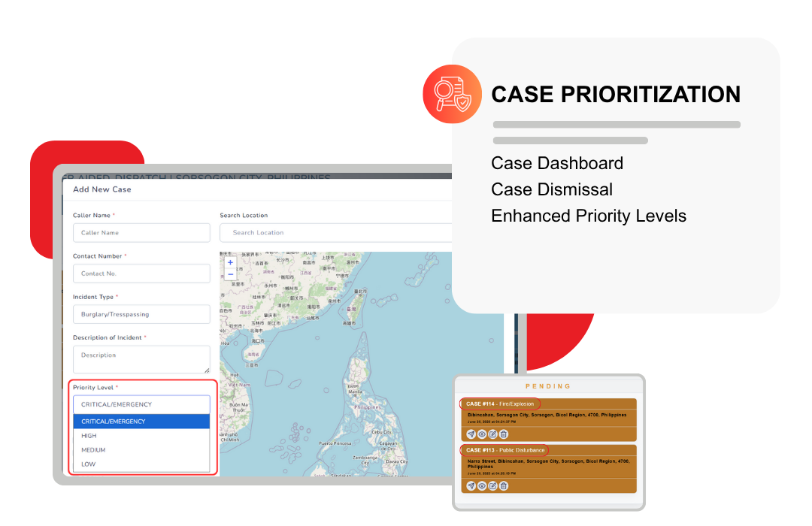The height and width of the screenshot is (526, 812).
Task: Edit Case #114 with the pencil icon
Action: [493, 434]
